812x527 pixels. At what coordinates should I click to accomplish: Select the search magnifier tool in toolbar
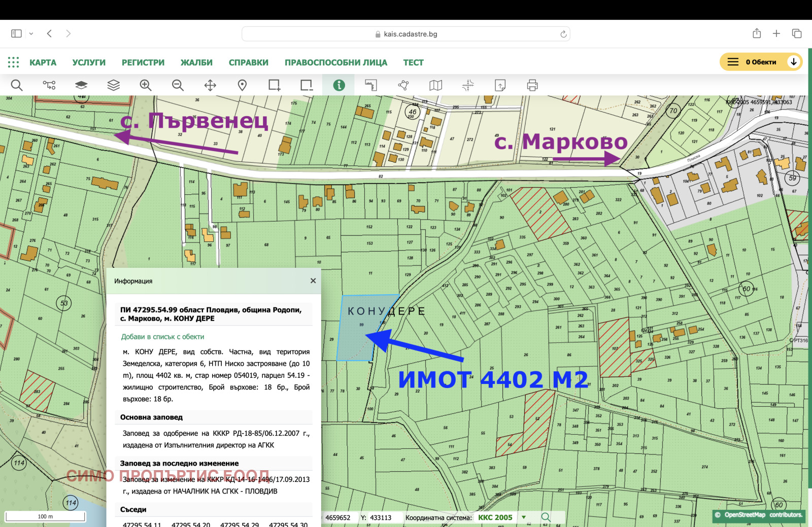point(17,85)
